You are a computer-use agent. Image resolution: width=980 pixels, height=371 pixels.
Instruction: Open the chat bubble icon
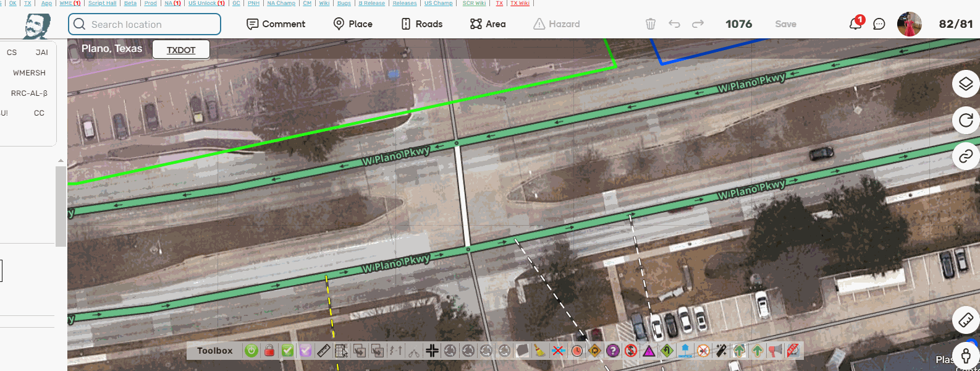tap(879, 24)
